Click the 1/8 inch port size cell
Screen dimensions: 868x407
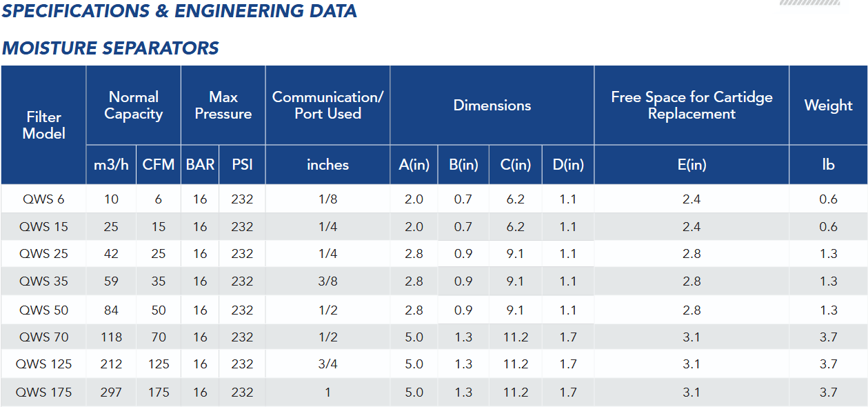327,199
